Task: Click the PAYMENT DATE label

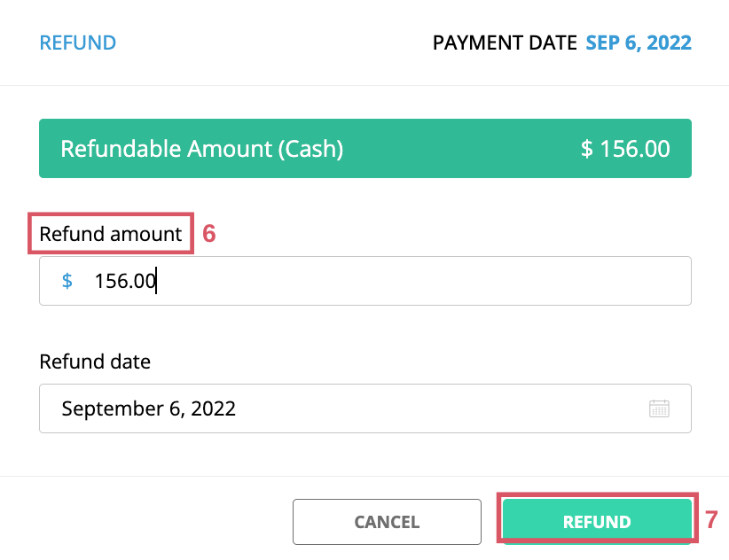Action: click(505, 43)
